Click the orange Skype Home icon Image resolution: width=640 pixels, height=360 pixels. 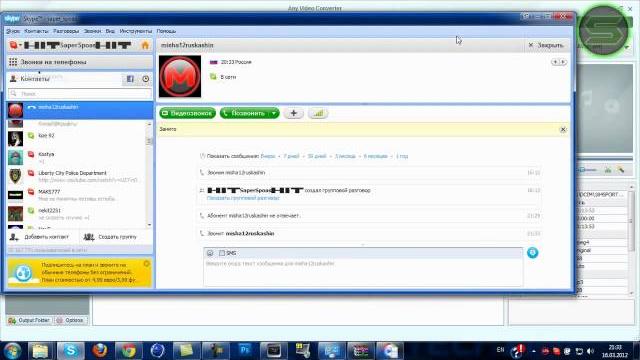[145, 45]
